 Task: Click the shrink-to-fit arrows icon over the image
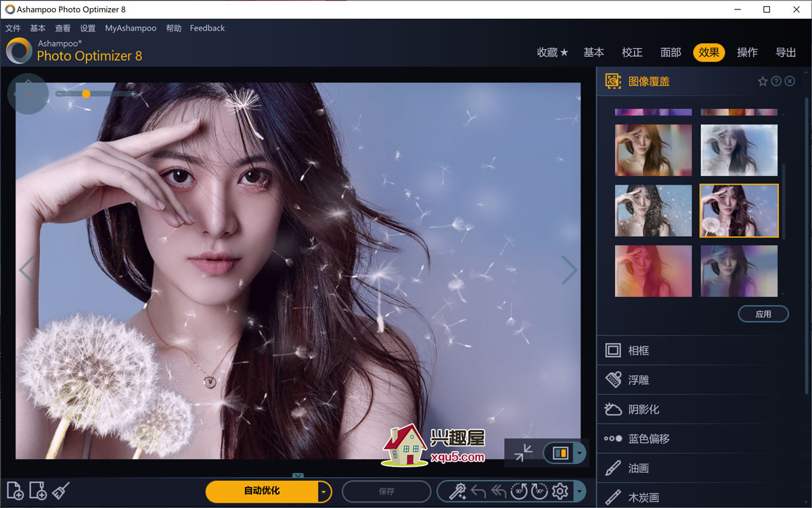[523, 453]
